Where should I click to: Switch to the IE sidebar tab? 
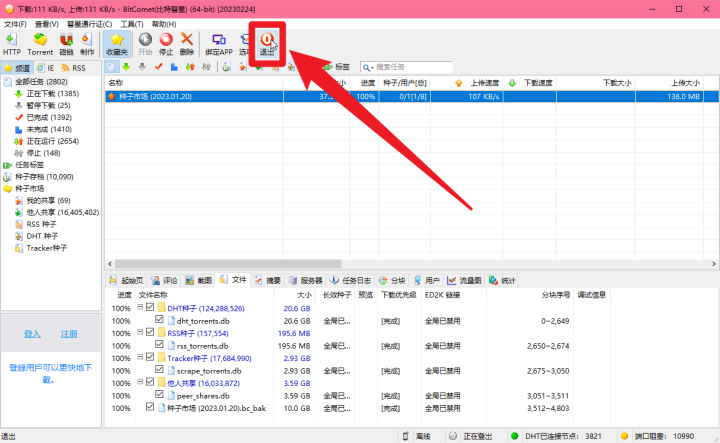(x=45, y=68)
